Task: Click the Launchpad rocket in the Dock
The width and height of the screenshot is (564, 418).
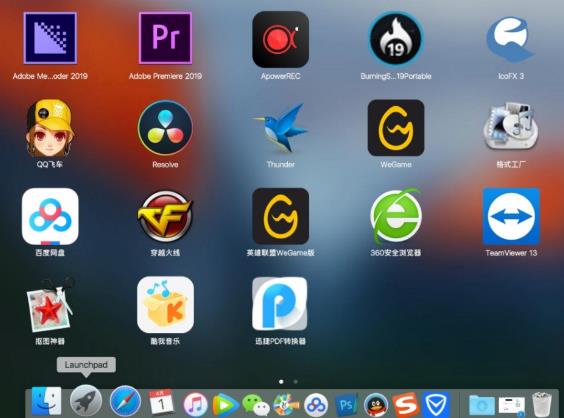Action: (x=86, y=401)
